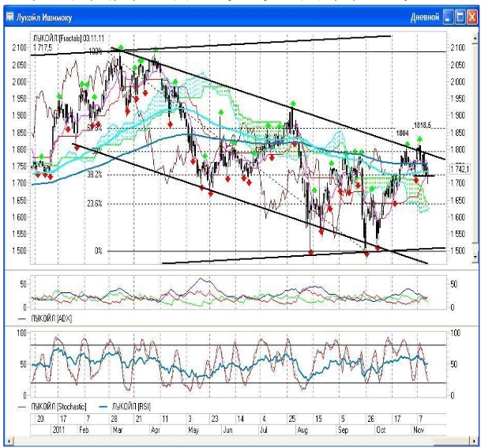Close the Лукойл Ишимоку chart window

coord(472,17)
